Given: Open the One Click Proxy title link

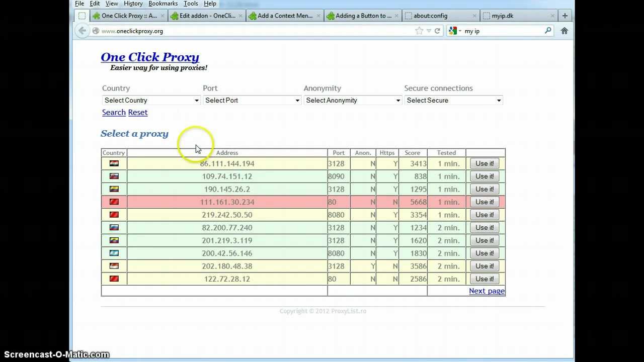Looking at the screenshot, I should (x=150, y=57).
